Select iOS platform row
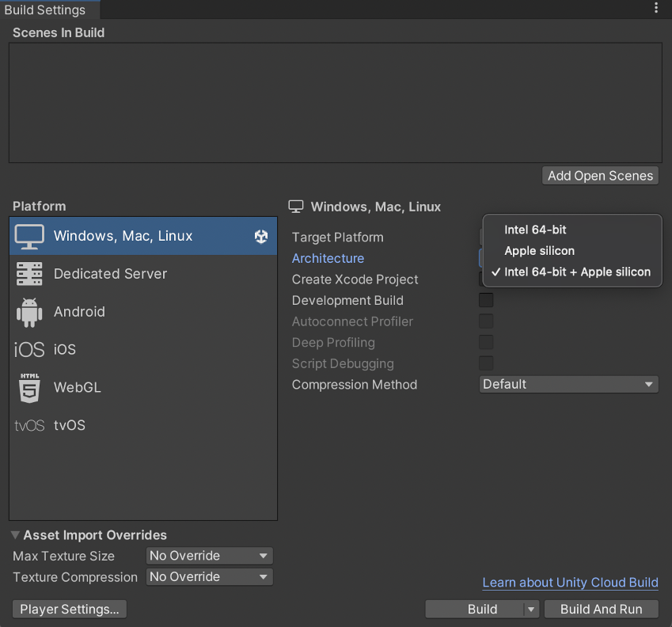This screenshot has height=627, width=672. coord(143,350)
